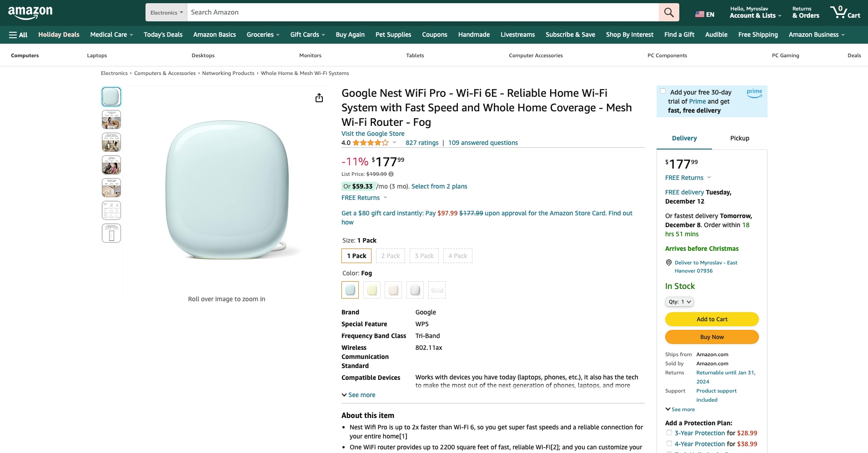Click the deliver-to location pin icon
This screenshot has width=868, height=453.
pos(669,263)
